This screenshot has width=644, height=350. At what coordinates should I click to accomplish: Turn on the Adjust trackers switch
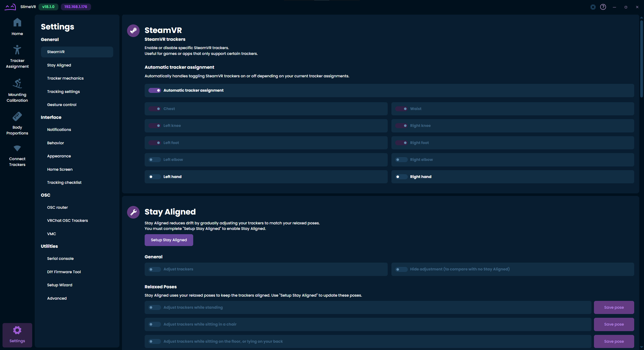click(154, 269)
